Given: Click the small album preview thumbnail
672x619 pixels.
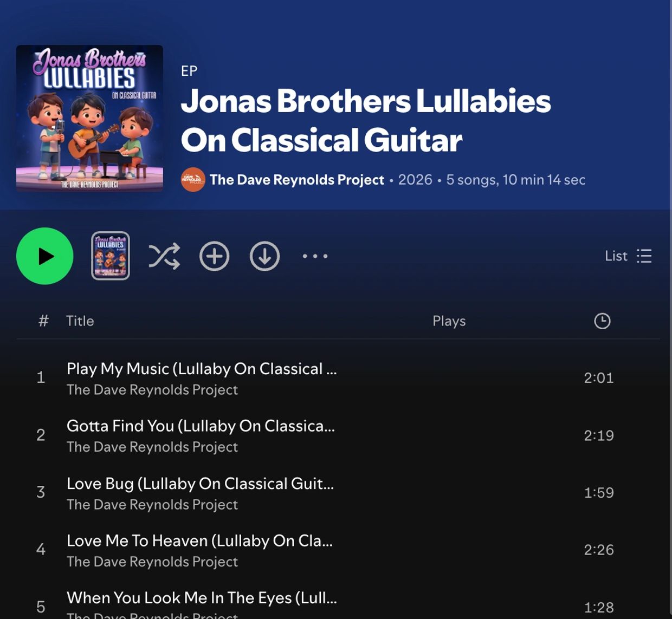Looking at the screenshot, I should (x=111, y=256).
